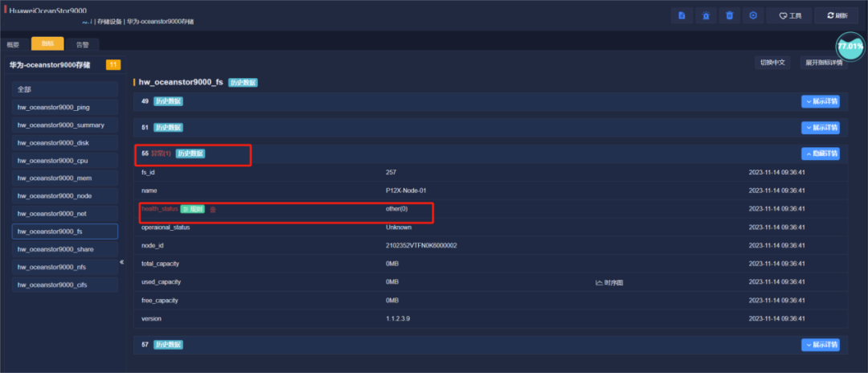Click the operaional_status Unknown value
This screenshot has width=868, height=373.
399,227
